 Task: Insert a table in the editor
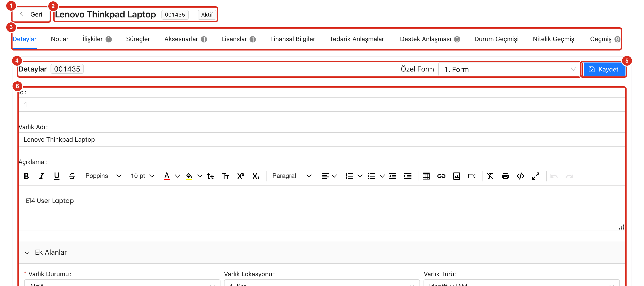click(x=426, y=176)
